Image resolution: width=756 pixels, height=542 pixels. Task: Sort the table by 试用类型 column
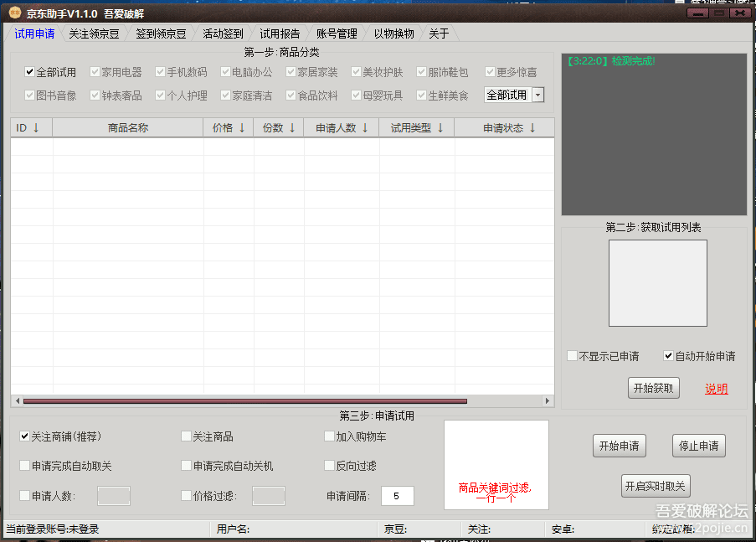point(417,128)
